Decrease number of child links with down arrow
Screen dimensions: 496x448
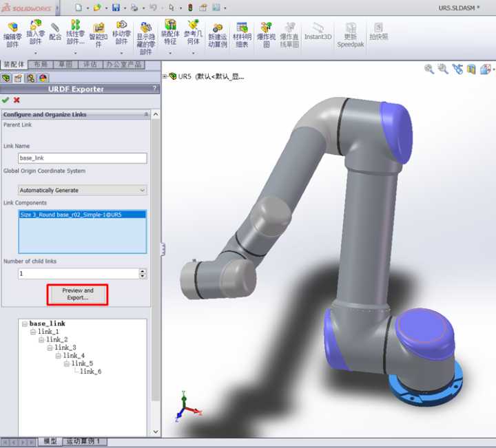[143, 276]
